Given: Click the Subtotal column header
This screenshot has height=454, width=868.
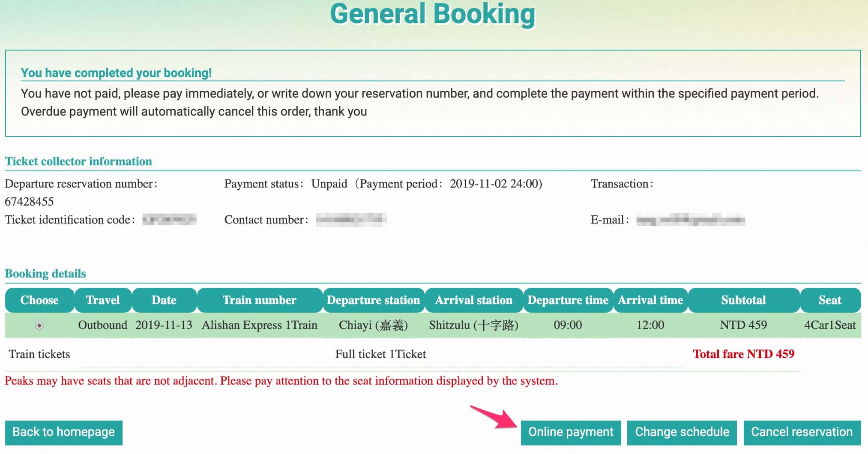Looking at the screenshot, I should (744, 300).
